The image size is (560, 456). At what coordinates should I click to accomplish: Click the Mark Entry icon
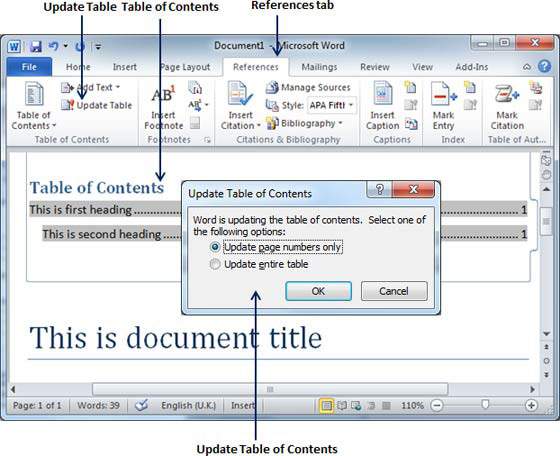443,94
